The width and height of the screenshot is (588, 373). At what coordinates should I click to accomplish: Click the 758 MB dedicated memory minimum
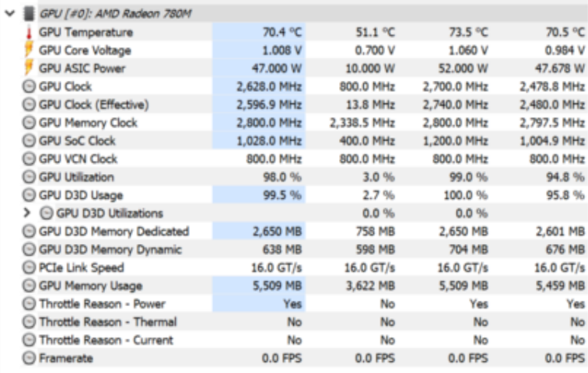376,232
